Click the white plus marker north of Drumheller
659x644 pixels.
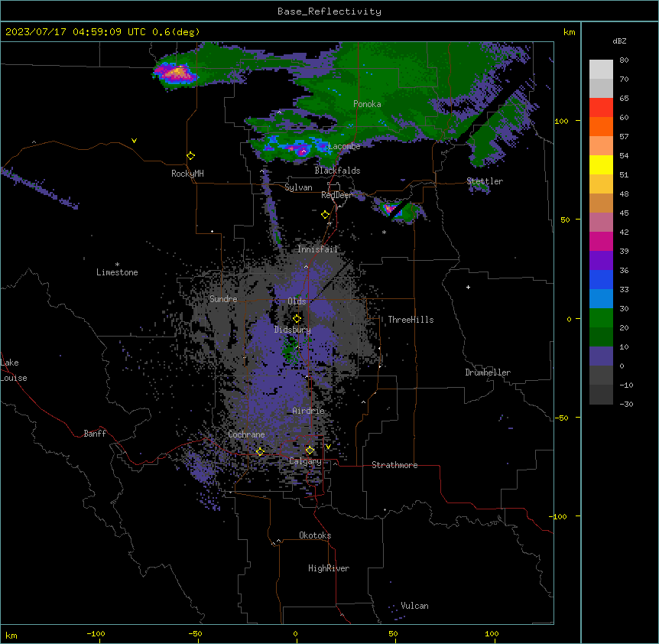click(x=468, y=287)
